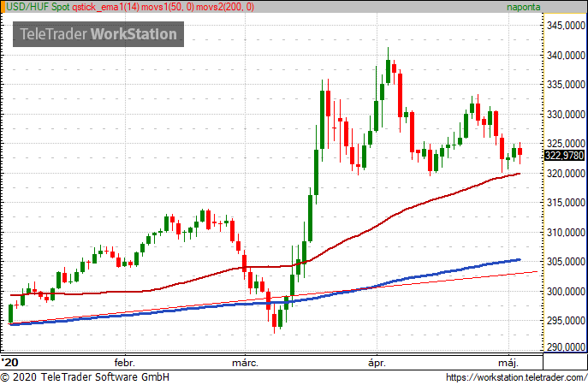Image resolution: width=588 pixels, height=385 pixels.
Task: Click the thin red trend line's right end
Action: 537,272
